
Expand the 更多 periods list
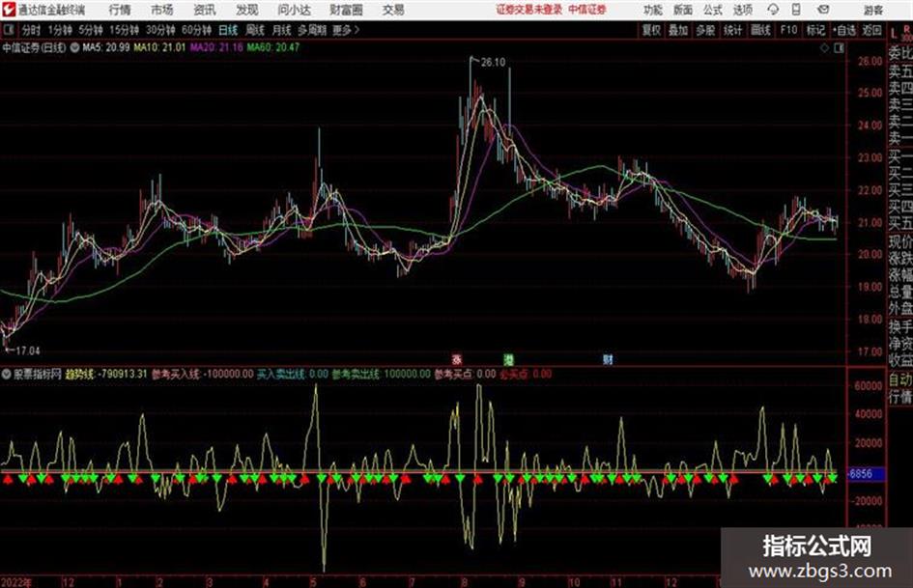point(346,30)
